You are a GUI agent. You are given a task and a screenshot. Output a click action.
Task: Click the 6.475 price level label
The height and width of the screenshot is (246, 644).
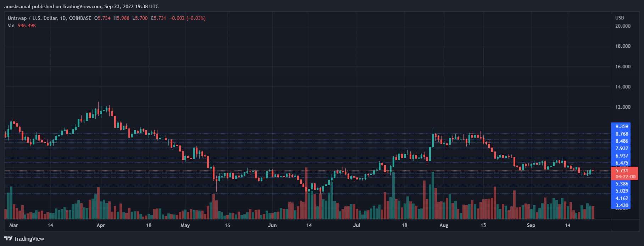tap(622, 163)
